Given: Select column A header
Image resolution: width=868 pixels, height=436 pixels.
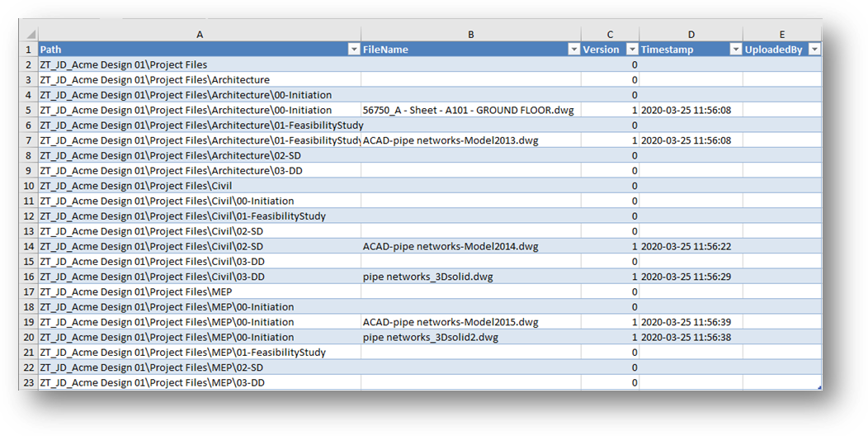Looking at the screenshot, I should tap(200, 35).
